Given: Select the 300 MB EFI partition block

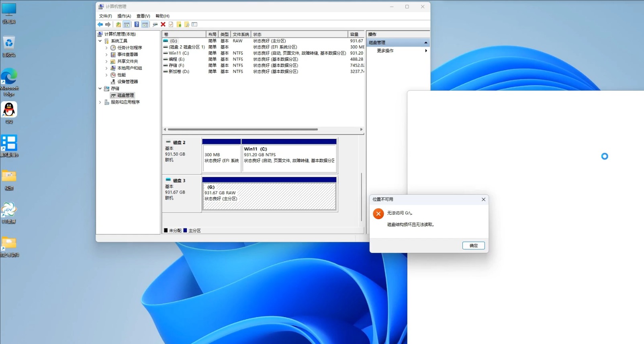Looking at the screenshot, I should [x=221, y=155].
